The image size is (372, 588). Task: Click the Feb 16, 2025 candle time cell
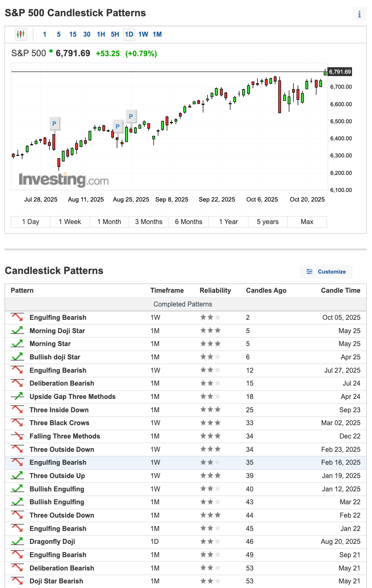pyautogui.click(x=341, y=462)
